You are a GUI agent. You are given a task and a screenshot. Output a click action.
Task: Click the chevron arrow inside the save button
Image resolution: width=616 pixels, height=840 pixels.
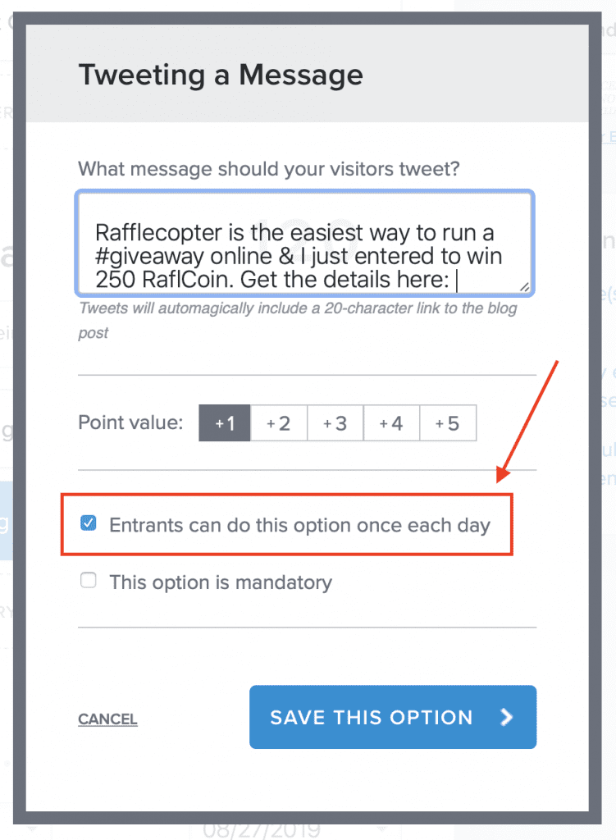[507, 717]
